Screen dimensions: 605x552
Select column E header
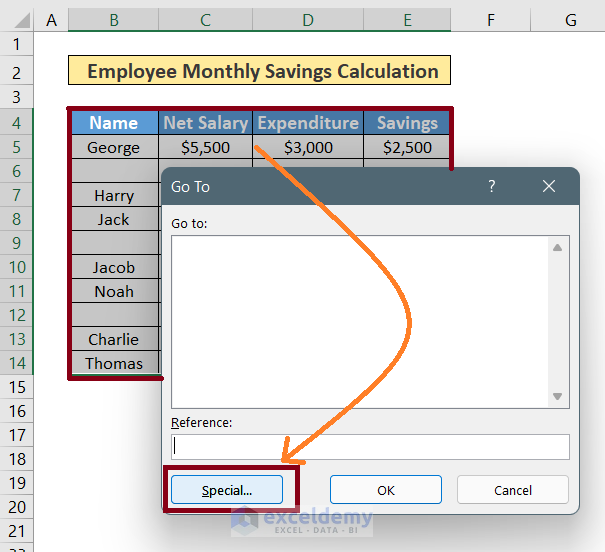pyautogui.click(x=407, y=20)
